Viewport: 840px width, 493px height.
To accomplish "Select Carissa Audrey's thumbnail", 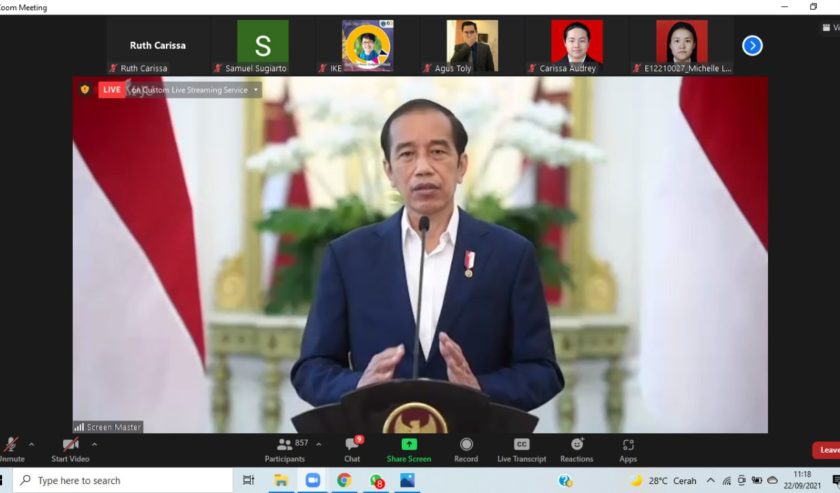I will tap(577, 46).
